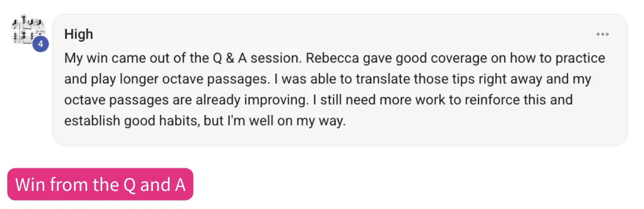Click the sheet music profile avatar

pos(28,31)
